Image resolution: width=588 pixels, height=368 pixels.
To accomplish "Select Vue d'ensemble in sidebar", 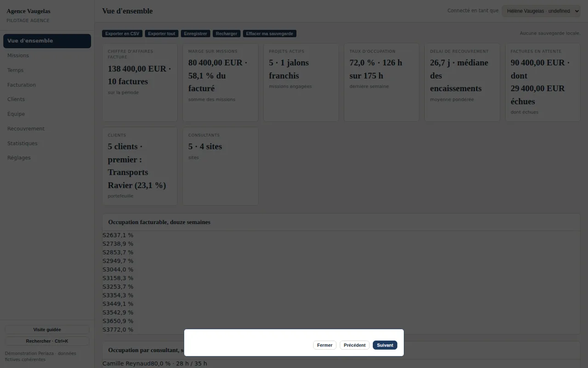I will coord(47,41).
